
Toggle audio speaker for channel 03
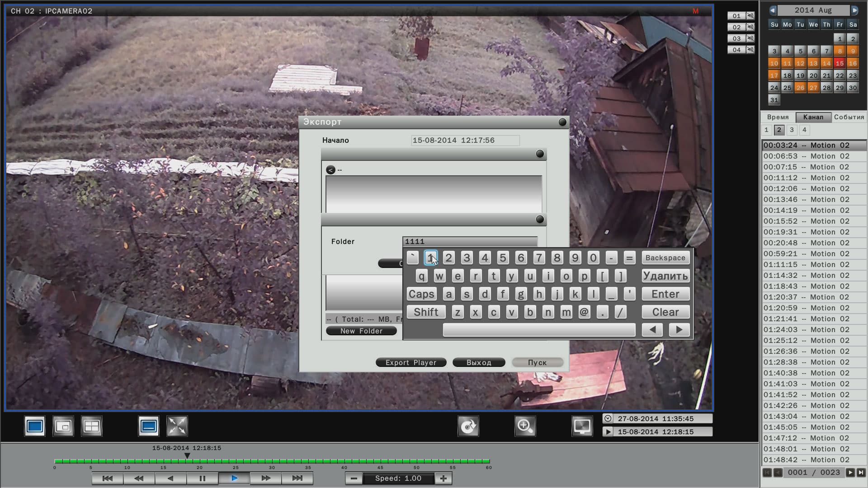point(750,38)
